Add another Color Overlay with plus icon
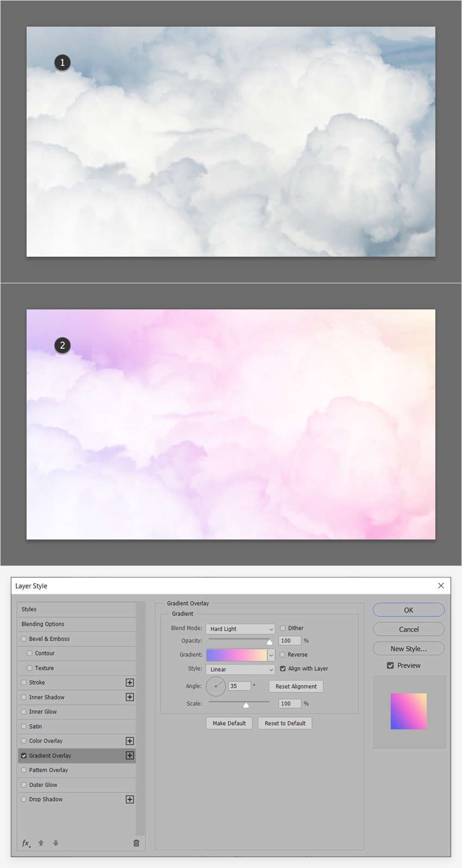The width and height of the screenshot is (462, 868). click(x=130, y=741)
